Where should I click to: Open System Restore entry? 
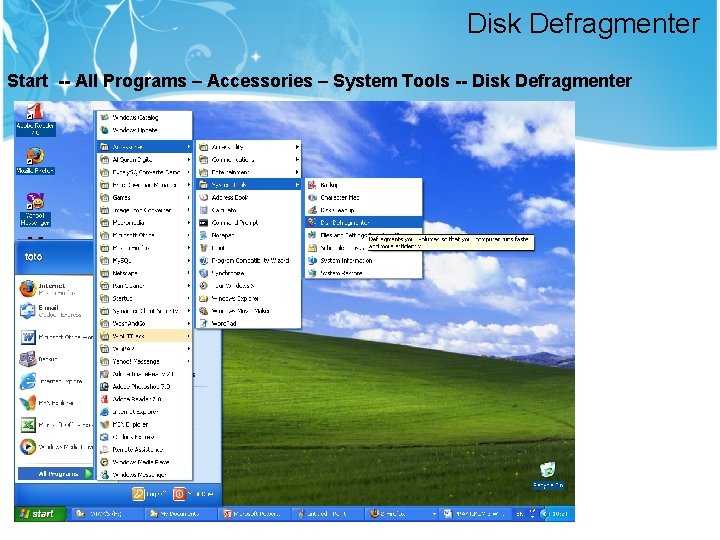point(363,273)
